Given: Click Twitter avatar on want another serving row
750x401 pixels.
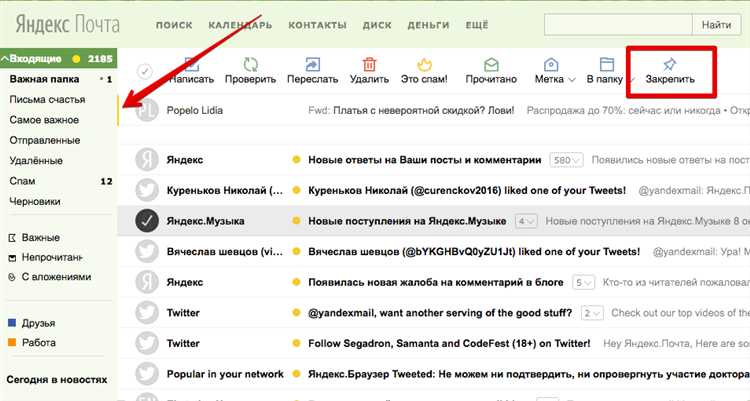Looking at the screenshot, I should pyautogui.click(x=147, y=313).
